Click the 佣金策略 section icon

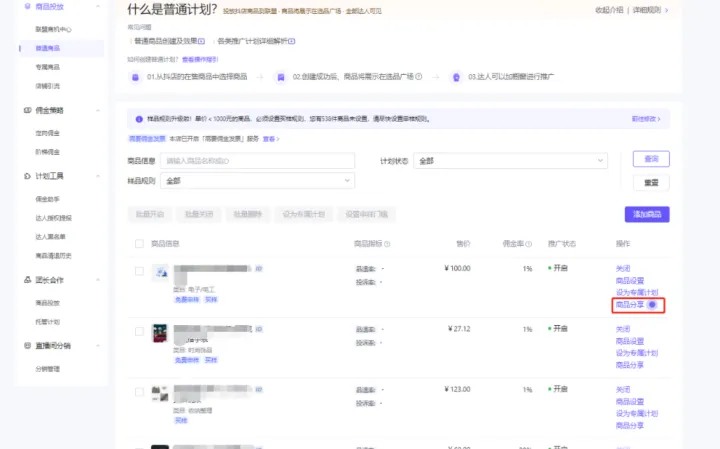[28, 110]
